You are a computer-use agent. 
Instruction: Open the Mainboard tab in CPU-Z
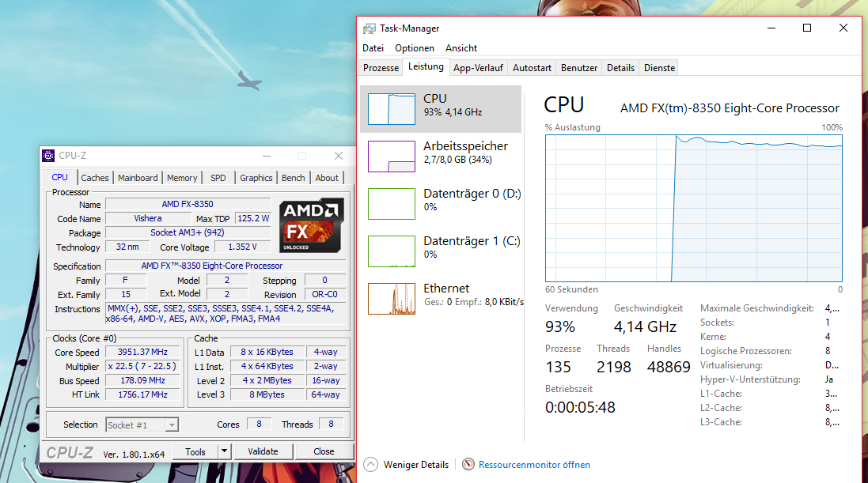[138, 178]
